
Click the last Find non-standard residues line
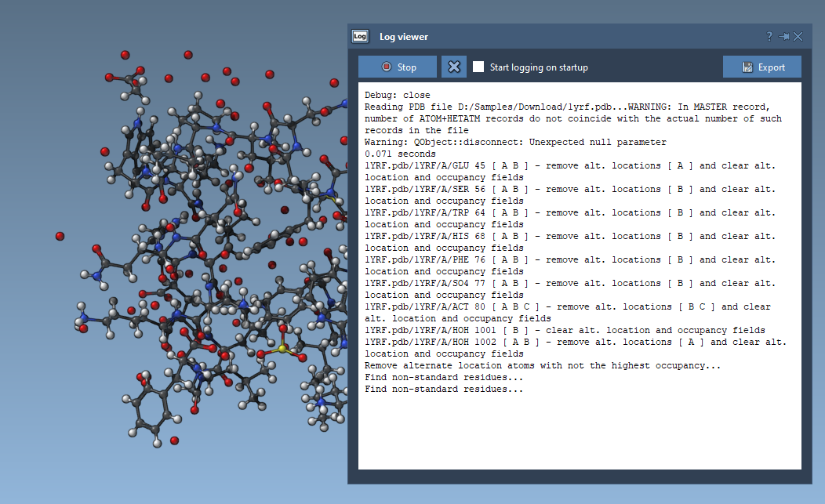pyautogui.click(x=444, y=389)
